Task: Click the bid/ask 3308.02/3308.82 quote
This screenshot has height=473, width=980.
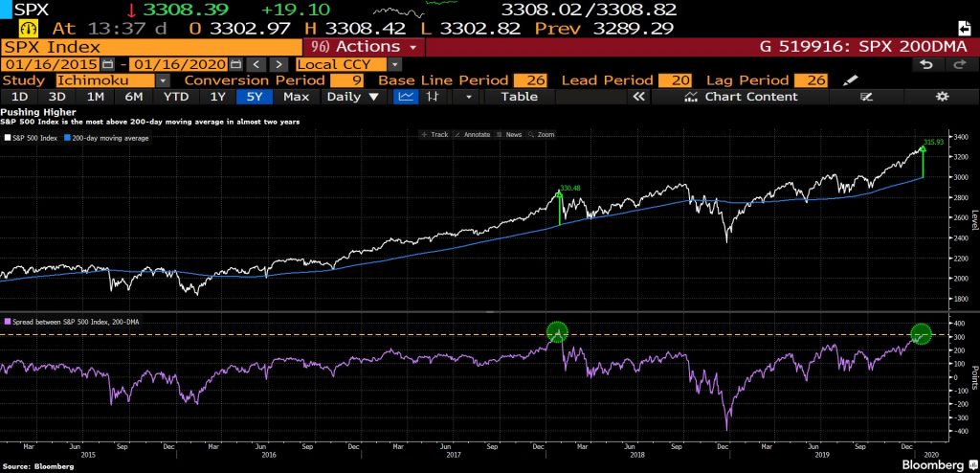Action: coord(590,10)
